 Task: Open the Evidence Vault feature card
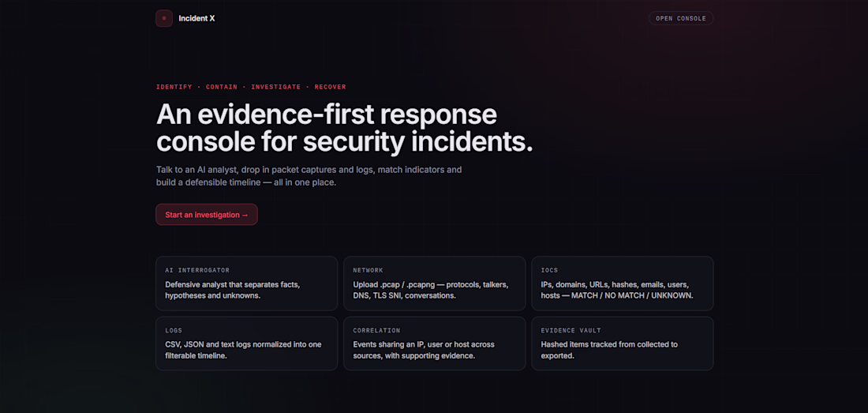click(x=623, y=344)
